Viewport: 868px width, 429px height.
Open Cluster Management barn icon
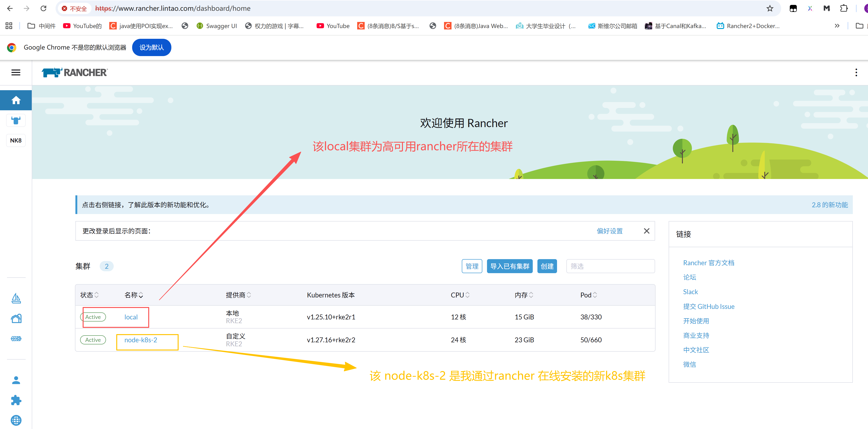16,318
